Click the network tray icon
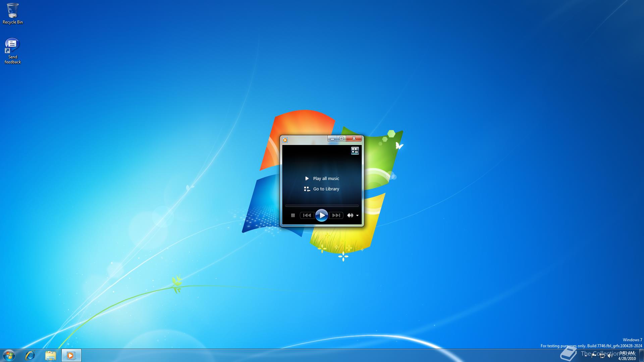 tap(602, 356)
